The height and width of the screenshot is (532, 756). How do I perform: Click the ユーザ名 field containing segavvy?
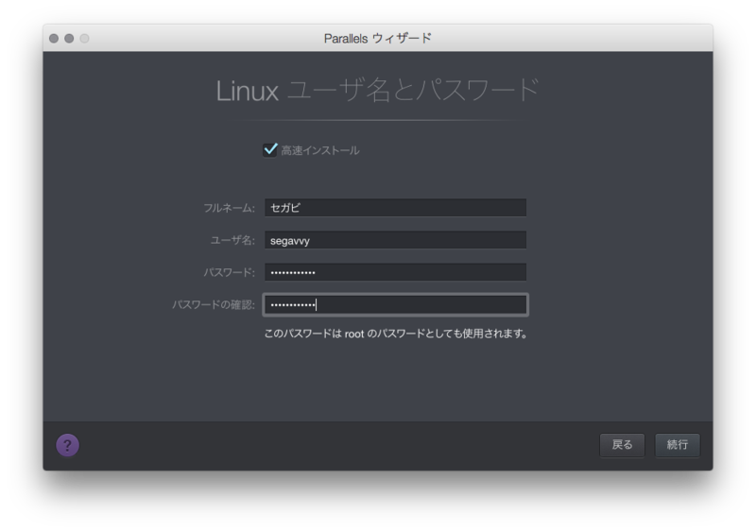tap(395, 240)
